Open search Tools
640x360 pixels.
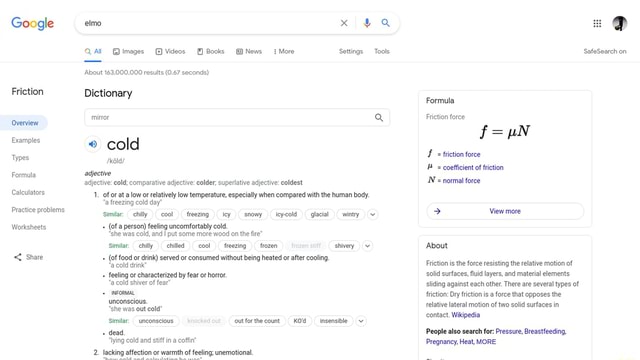(382, 51)
